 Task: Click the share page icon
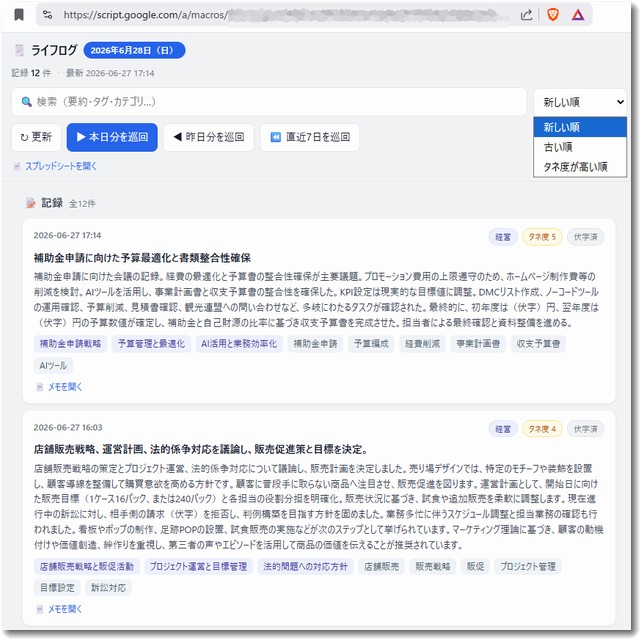pos(527,15)
